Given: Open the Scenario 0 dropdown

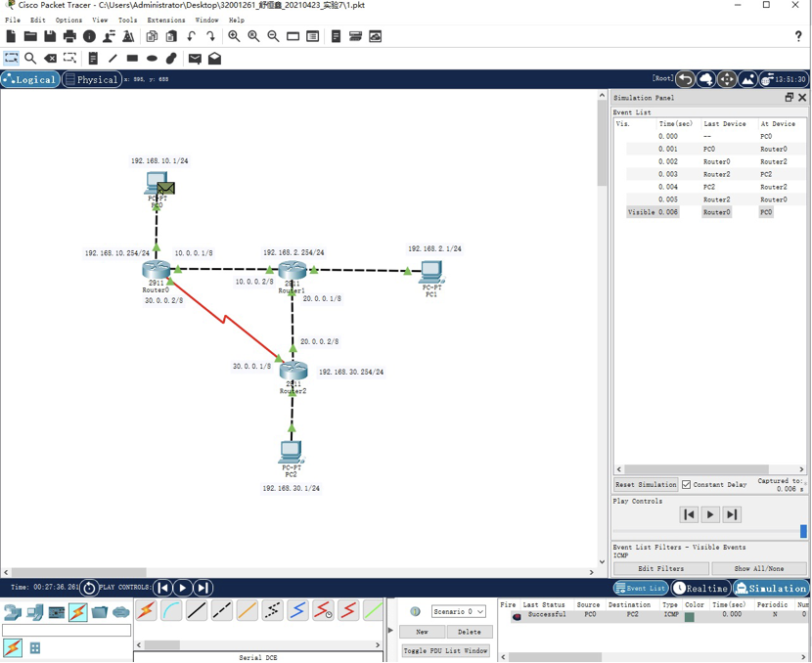Looking at the screenshot, I should [458, 611].
